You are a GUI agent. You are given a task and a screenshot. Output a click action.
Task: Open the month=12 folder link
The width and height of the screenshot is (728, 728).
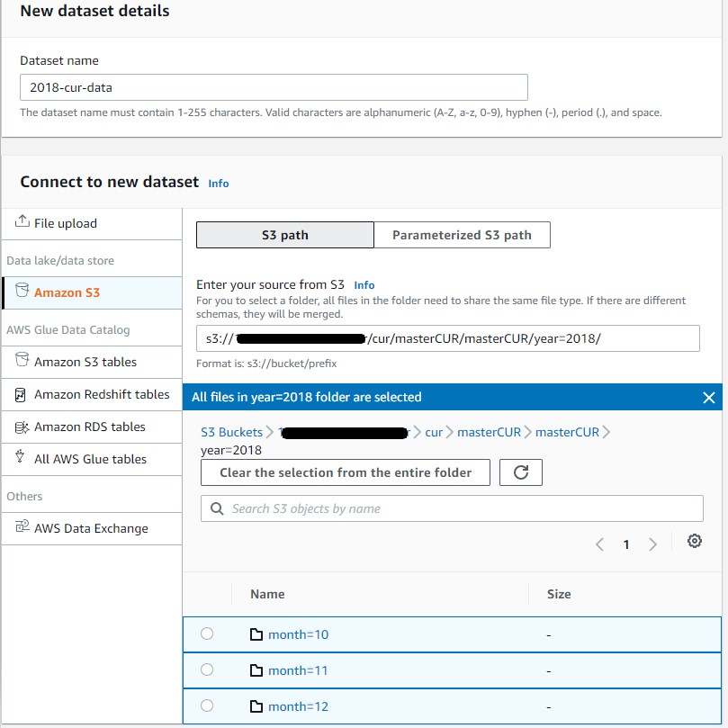[298, 706]
